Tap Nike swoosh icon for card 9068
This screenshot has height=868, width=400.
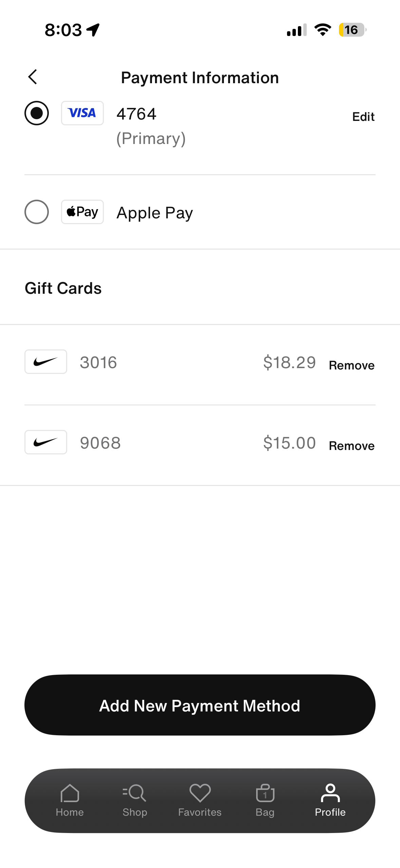[x=46, y=442]
